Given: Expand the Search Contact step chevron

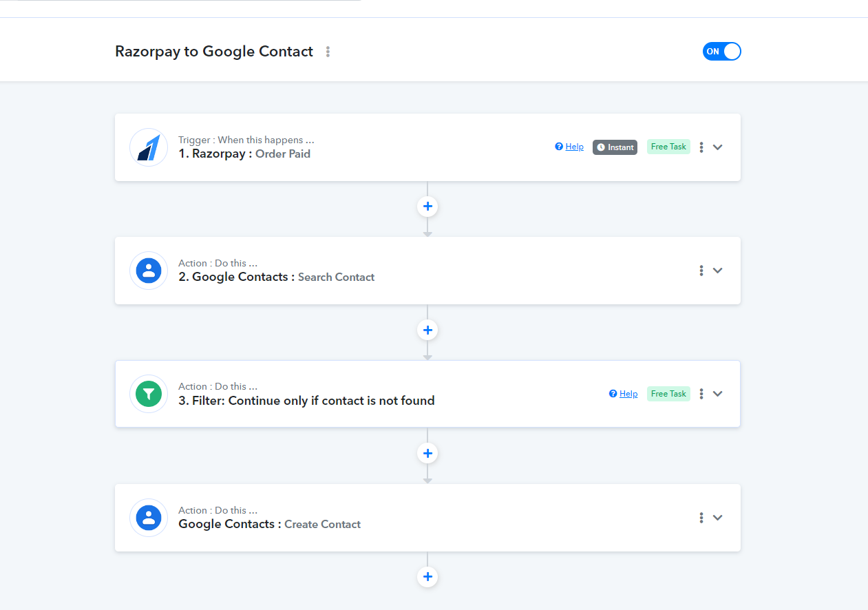Looking at the screenshot, I should pyautogui.click(x=717, y=271).
